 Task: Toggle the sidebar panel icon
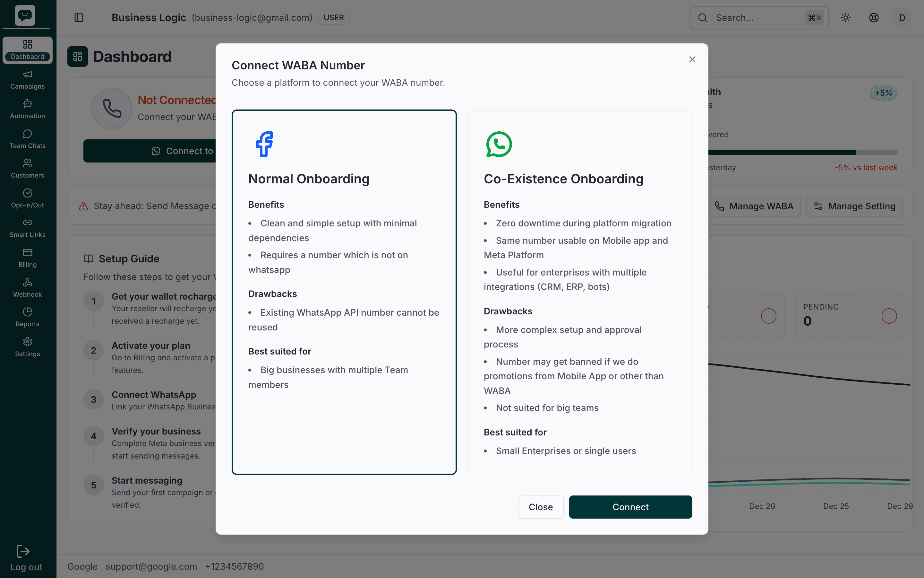tap(79, 18)
